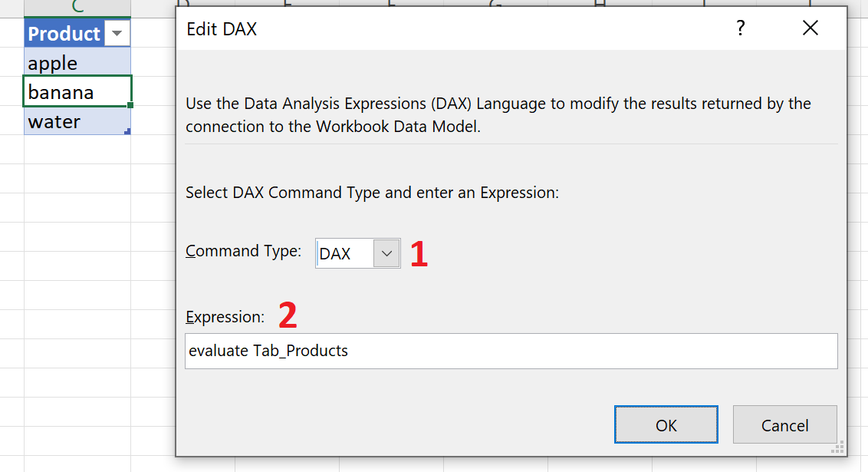The height and width of the screenshot is (472, 868).
Task: Click the dialog resize grip corner
Action: point(838,447)
